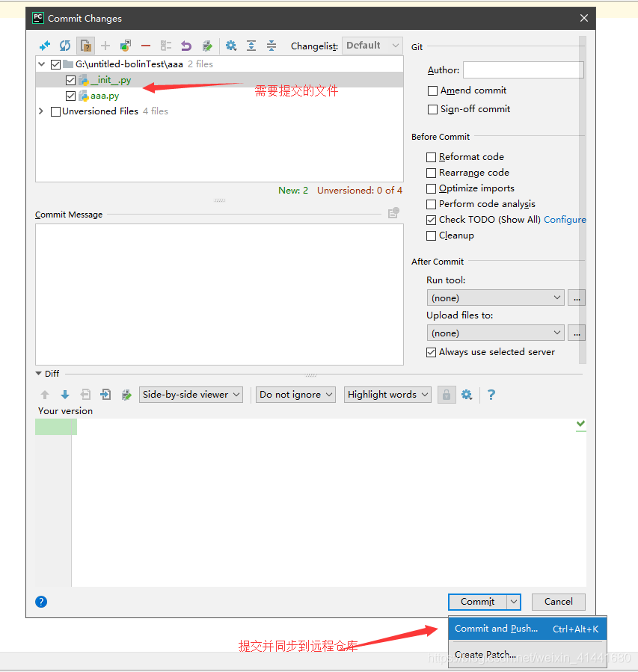Click the Jump to source pencil icon in top toolbar
Image resolution: width=638 pixels, height=672 pixels.
click(x=207, y=46)
